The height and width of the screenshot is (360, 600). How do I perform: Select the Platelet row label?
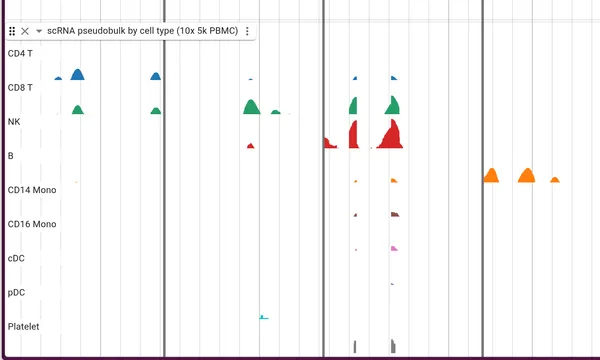pyautogui.click(x=23, y=326)
